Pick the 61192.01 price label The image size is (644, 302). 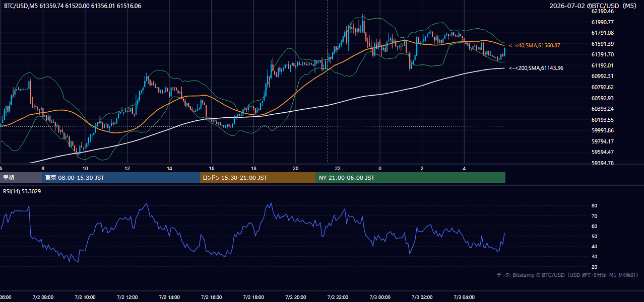[602, 65]
